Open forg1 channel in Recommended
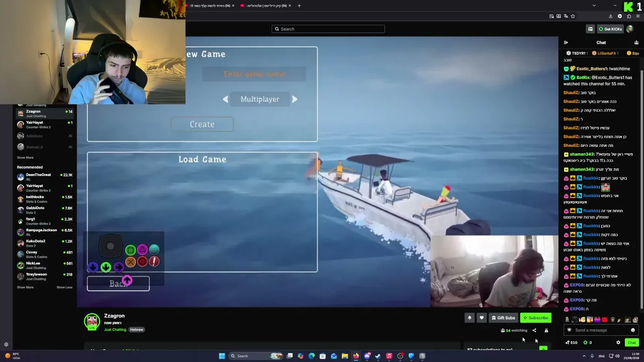Screen dimensions: 644x362 [45, 220]
